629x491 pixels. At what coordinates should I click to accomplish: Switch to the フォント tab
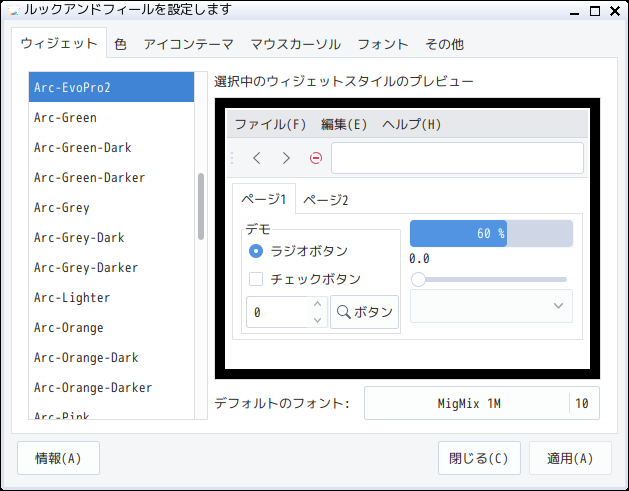[383, 44]
